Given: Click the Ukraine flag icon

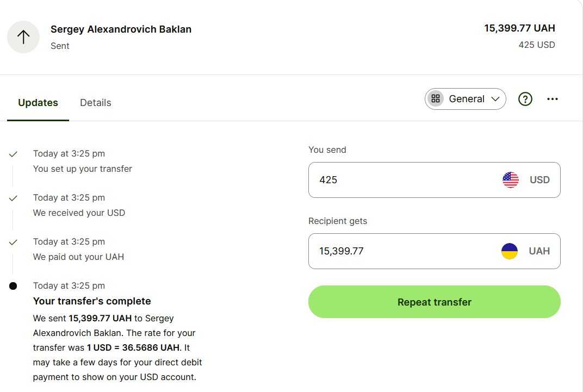Looking at the screenshot, I should coord(510,251).
